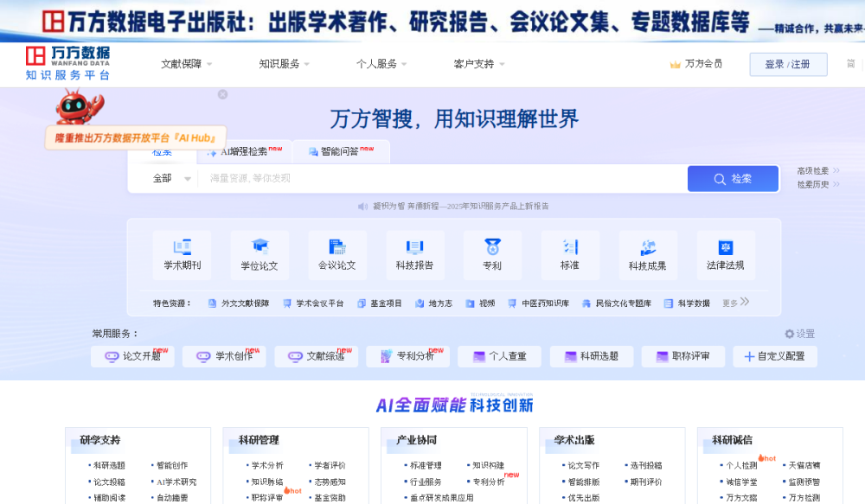
Task: Open 期刊评价 under 学术出版
Action: click(646, 482)
